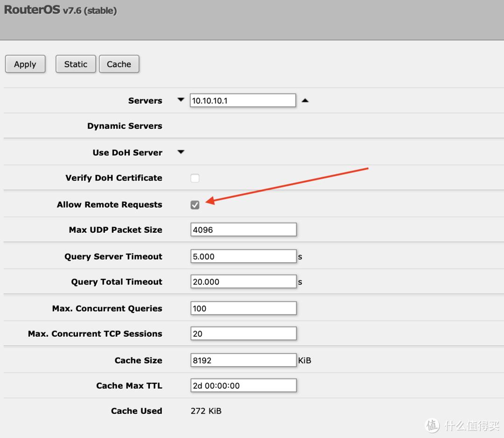Image resolution: width=504 pixels, height=438 pixels.
Task: Select the Max. Concurrent TCP Sessions label
Action: pos(95,334)
